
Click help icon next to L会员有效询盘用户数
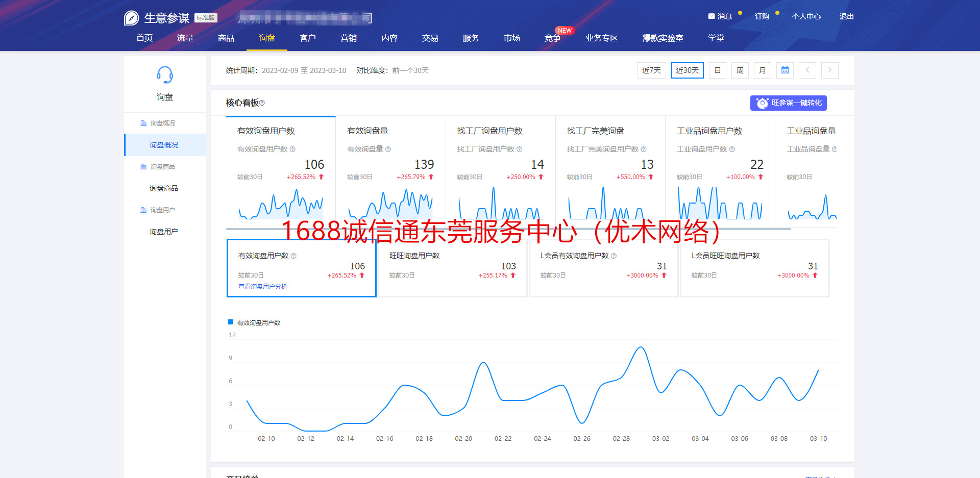coord(614,256)
